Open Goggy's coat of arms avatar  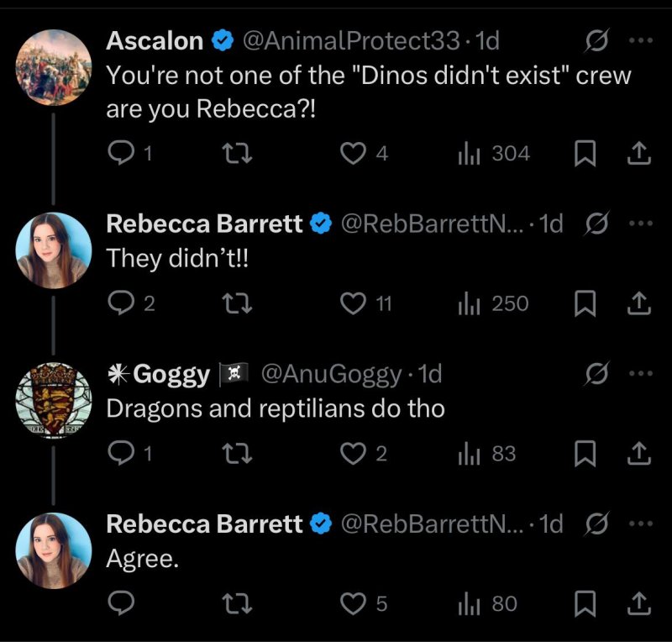click(54, 401)
